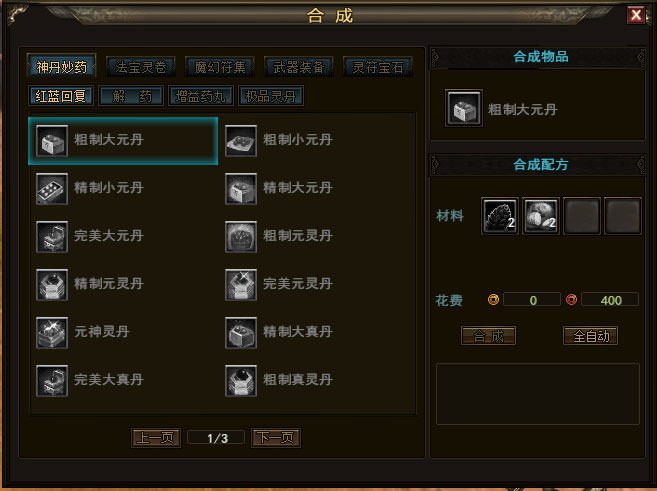Switch to the 灵符宝石 tab
Viewport: 657px width, 491px height.
(378, 67)
